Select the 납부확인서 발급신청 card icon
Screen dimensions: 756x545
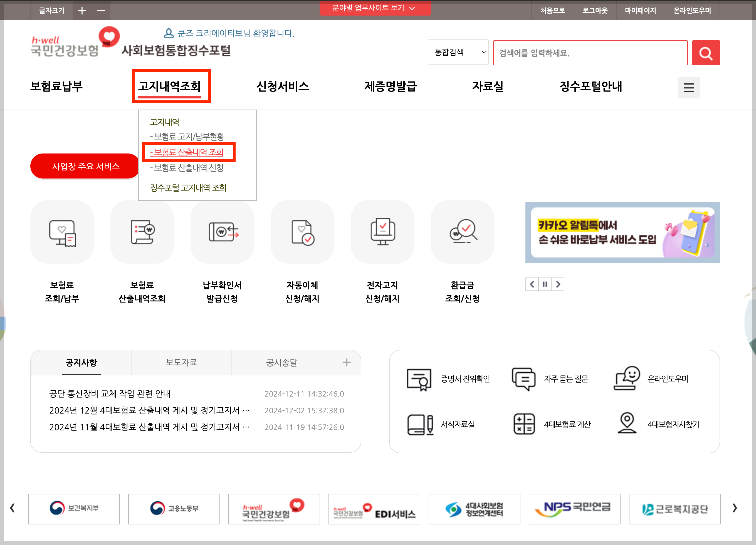click(x=222, y=232)
